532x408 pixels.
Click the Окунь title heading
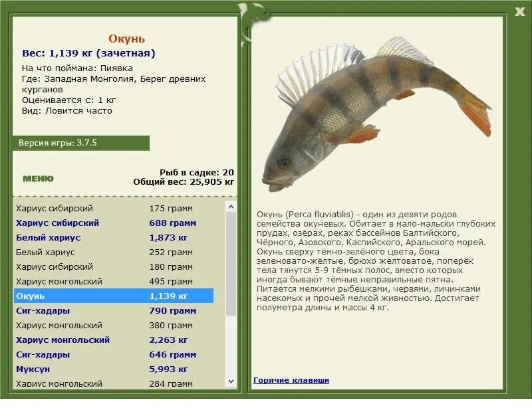[126, 39]
